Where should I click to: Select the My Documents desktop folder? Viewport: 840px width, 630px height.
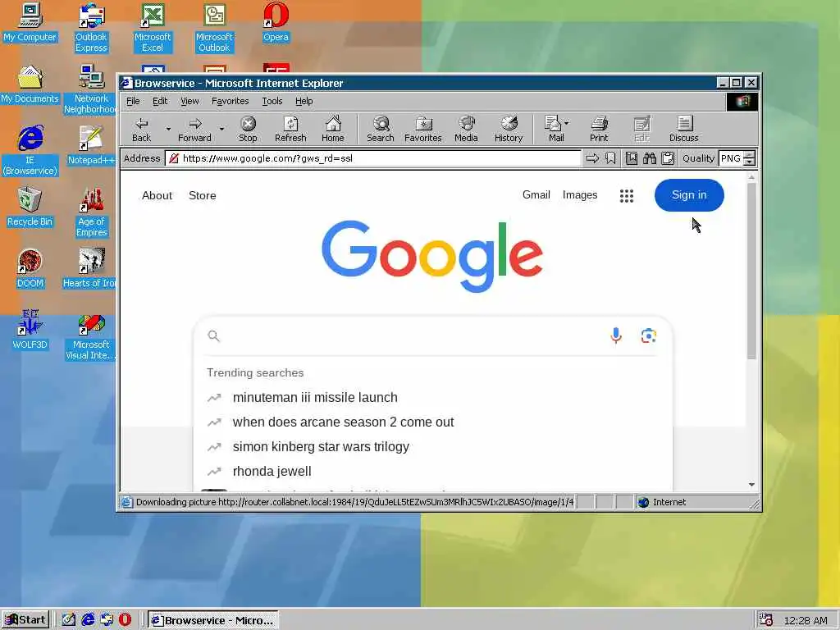[x=30, y=84]
